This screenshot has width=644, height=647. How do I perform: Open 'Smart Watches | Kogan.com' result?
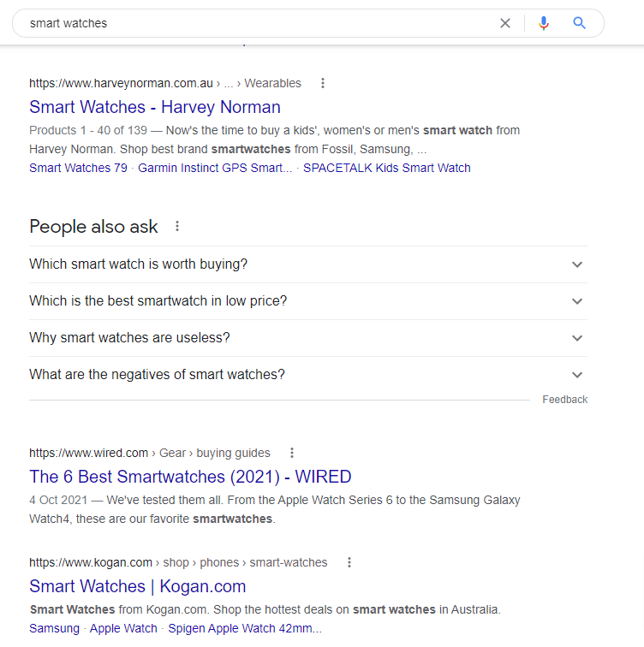tap(138, 586)
